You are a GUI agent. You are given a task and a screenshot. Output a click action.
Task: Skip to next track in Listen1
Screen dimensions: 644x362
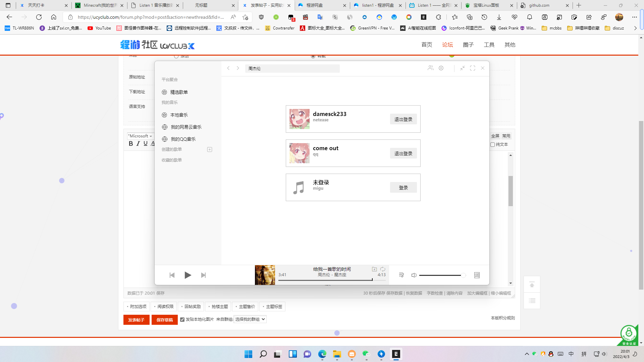coord(203,275)
